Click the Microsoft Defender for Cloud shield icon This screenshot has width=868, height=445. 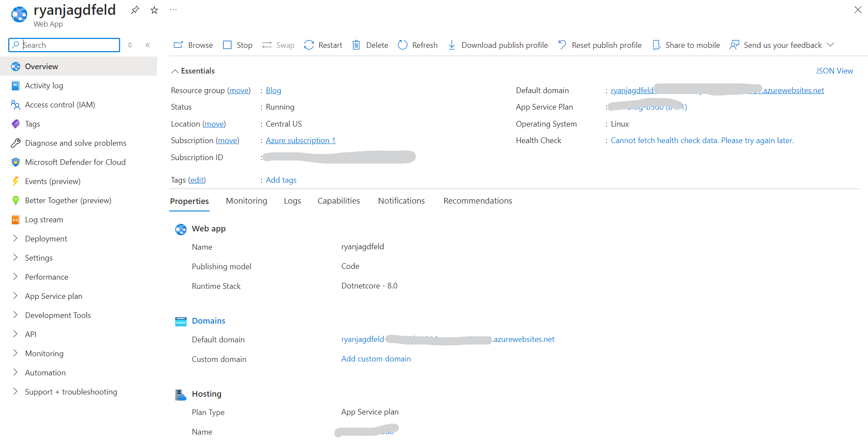(16, 162)
